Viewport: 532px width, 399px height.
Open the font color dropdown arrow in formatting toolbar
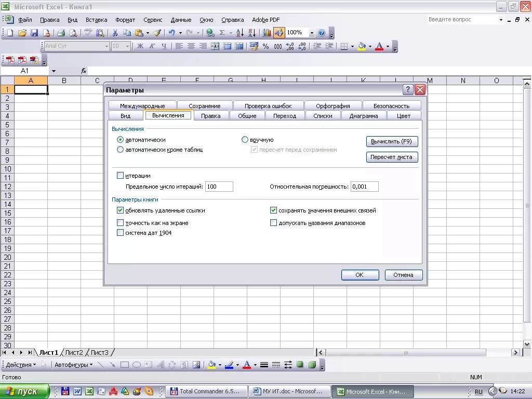pyautogui.click(x=388, y=46)
